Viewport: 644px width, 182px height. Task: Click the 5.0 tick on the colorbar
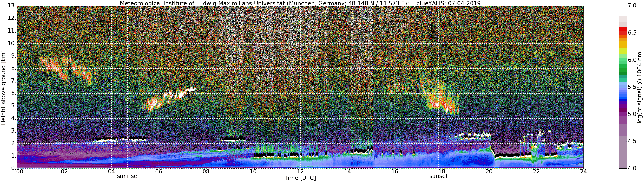[x=632, y=114]
